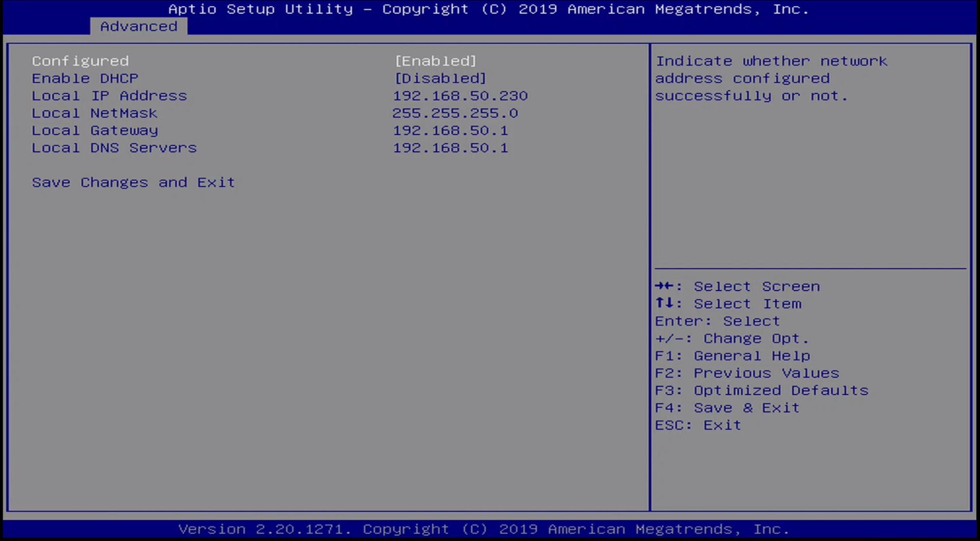Toggle the Enable DHCP [Disabled] value

pyautogui.click(x=440, y=78)
